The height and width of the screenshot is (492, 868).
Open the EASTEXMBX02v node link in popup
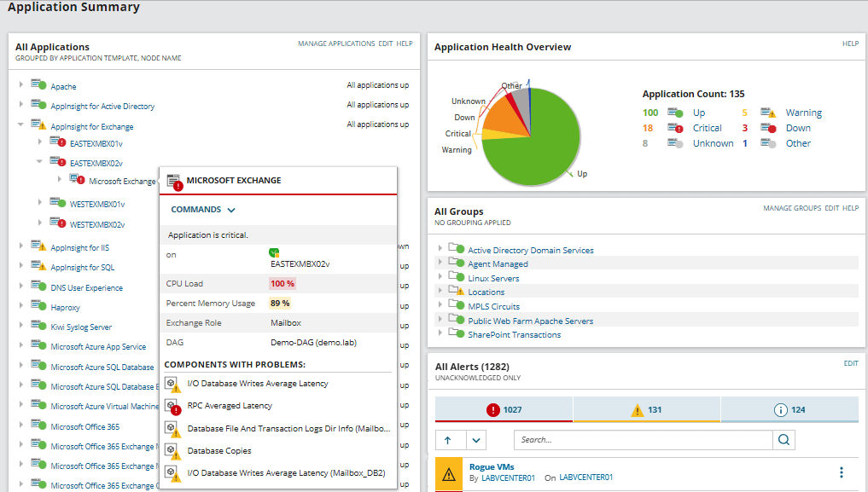[300, 264]
